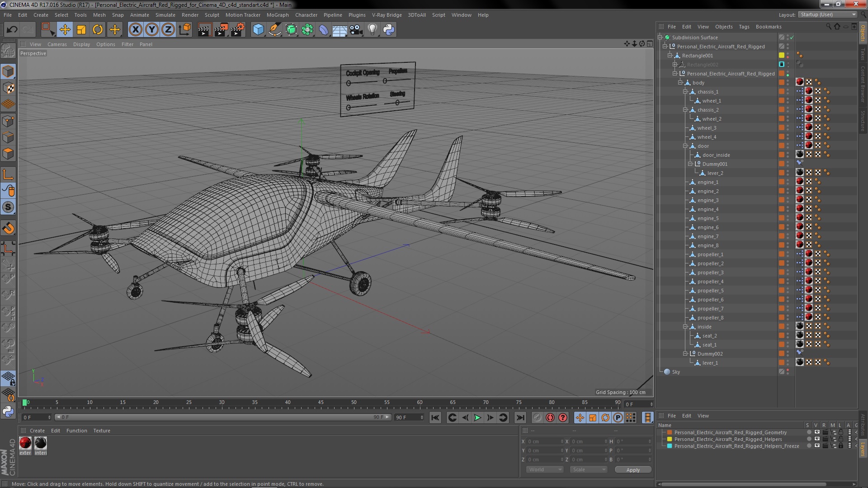The height and width of the screenshot is (488, 868).
Task: Select the seat_1 tree item
Action: [709, 344]
